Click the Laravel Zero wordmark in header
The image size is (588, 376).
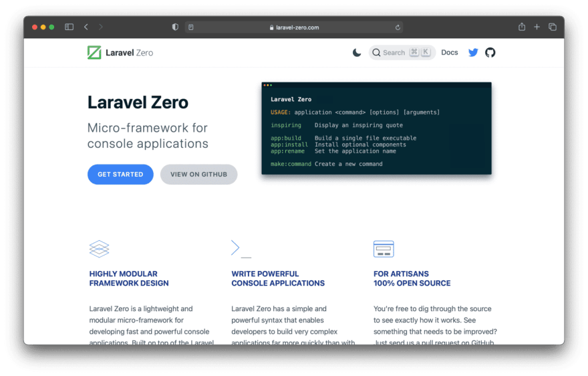point(130,53)
